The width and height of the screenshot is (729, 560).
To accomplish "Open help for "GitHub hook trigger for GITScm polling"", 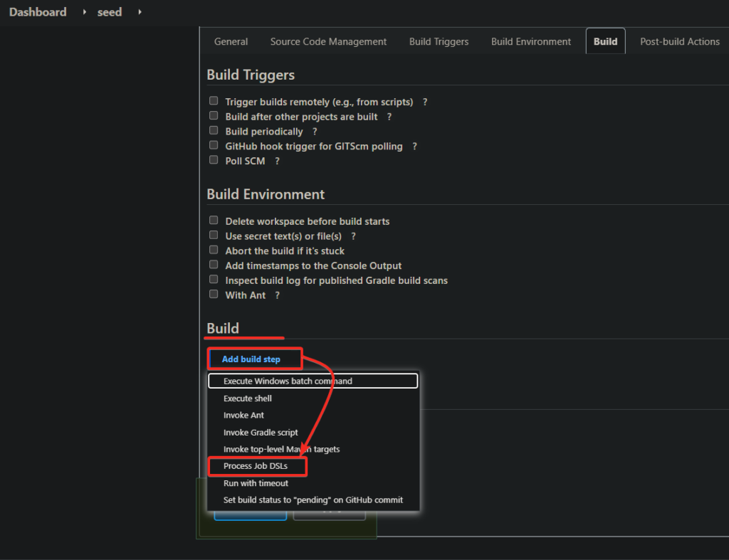I will 414,146.
